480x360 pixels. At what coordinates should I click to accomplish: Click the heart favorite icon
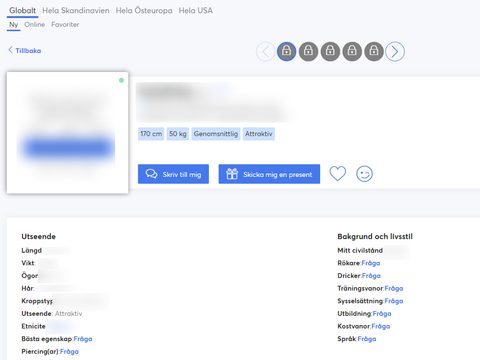coord(337,174)
